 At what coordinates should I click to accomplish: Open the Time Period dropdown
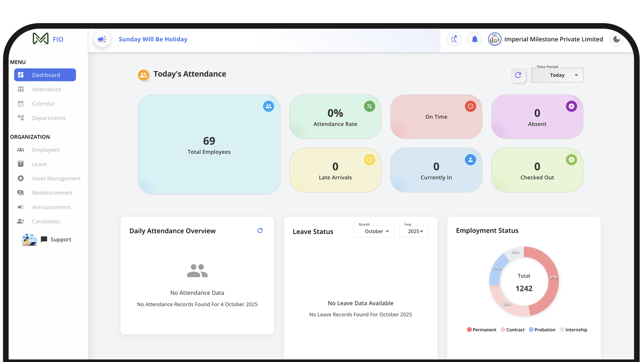(557, 75)
